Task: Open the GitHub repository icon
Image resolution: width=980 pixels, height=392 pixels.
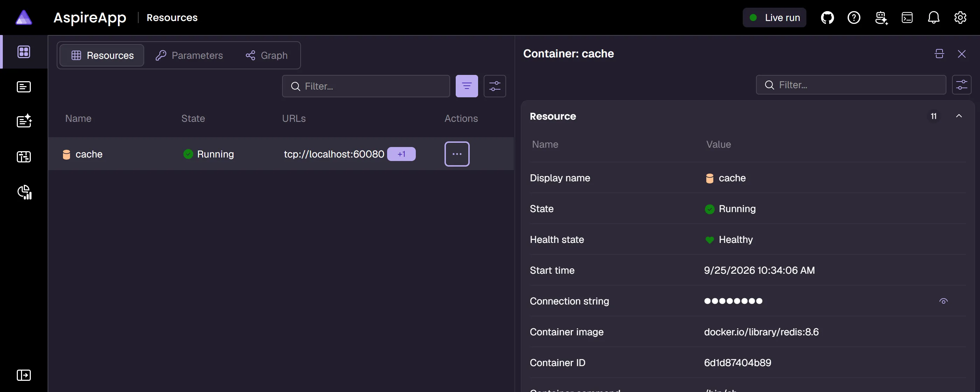Action: click(827, 17)
